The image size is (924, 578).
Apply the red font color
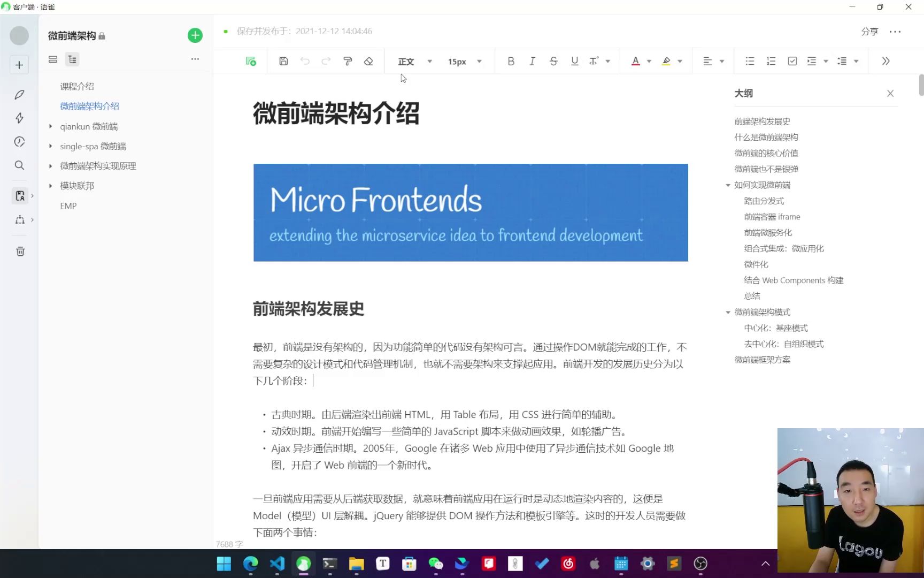[635, 61]
